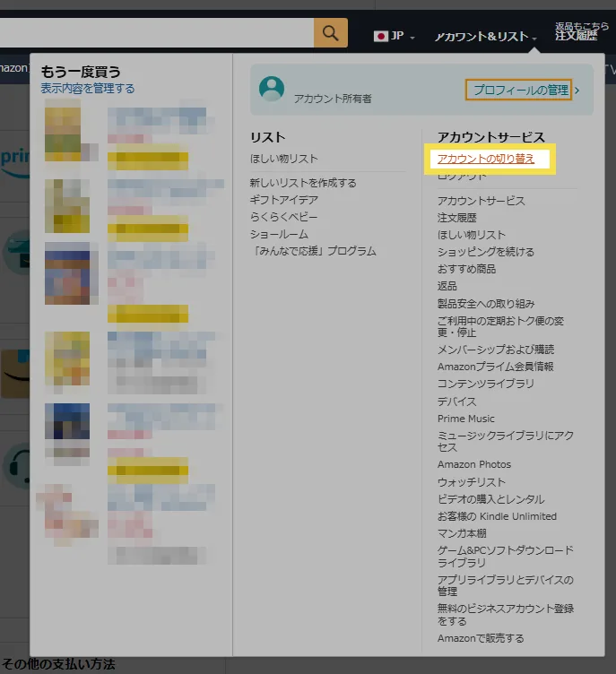Open ビデオの購入とレンタル link

tap(490, 499)
